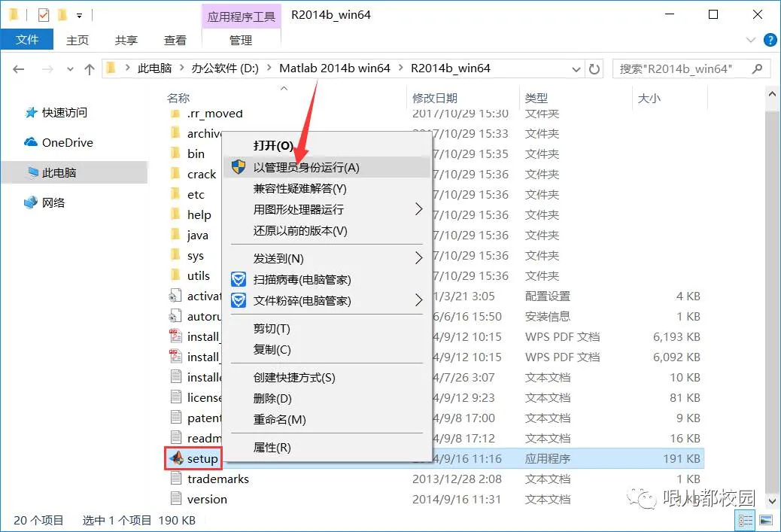Select the bin folder icon
The image size is (781, 532).
tap(175, 153)
